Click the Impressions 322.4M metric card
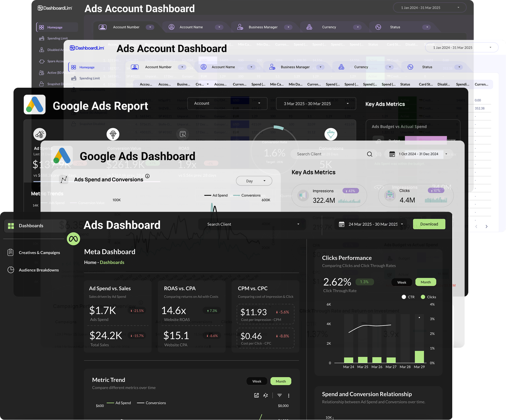Viewport: 506px width, 420px height. pos(329,196)
